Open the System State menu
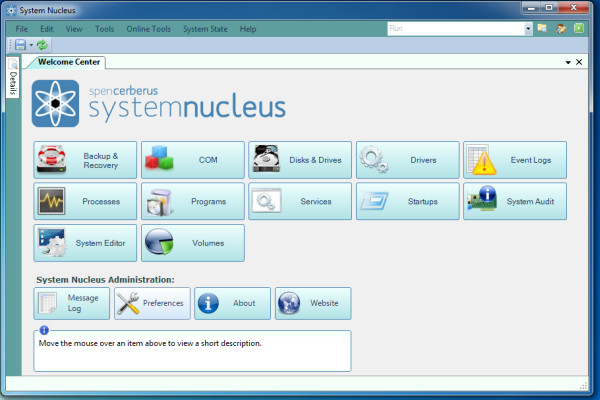 (205, 29)
